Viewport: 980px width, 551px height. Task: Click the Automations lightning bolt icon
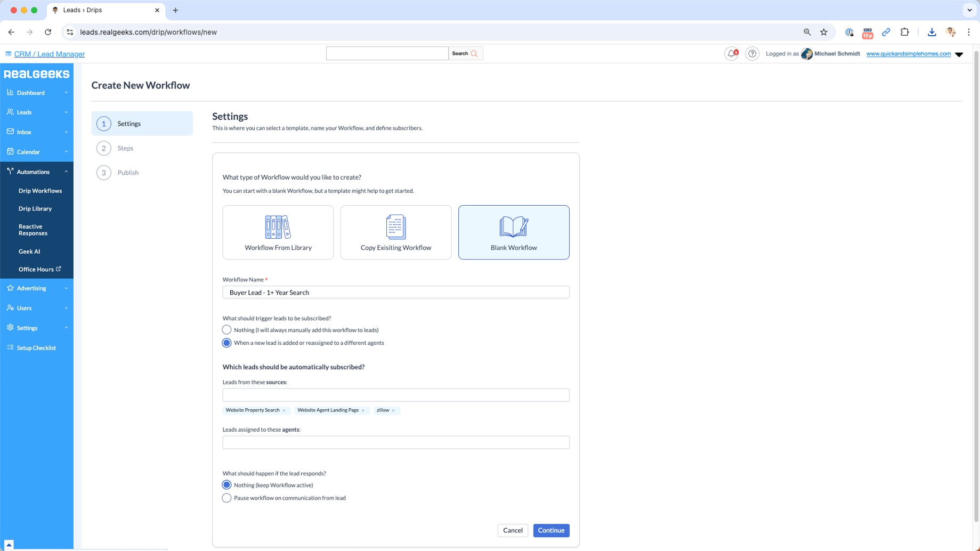click(10, 171)
